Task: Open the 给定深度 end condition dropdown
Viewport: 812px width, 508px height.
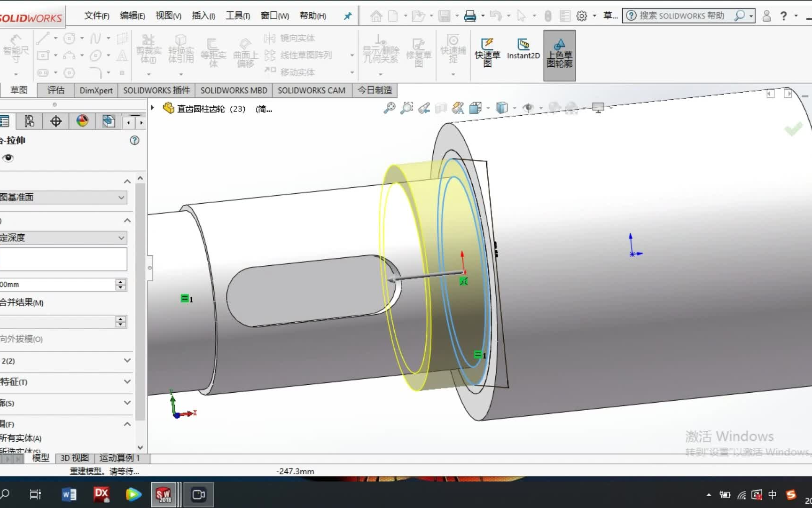Action: (121, 238)
